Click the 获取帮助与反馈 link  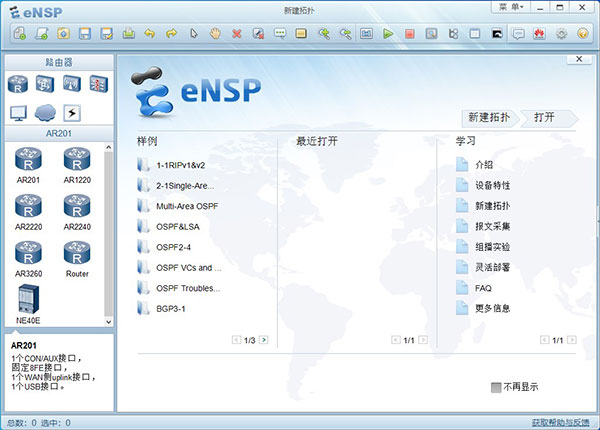click(x=560, y=423)
